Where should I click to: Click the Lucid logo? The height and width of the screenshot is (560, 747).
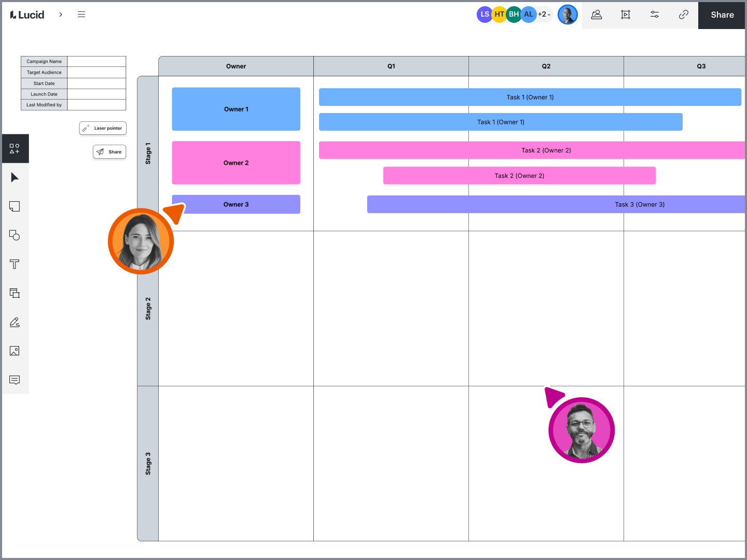(x=27, y=15)
